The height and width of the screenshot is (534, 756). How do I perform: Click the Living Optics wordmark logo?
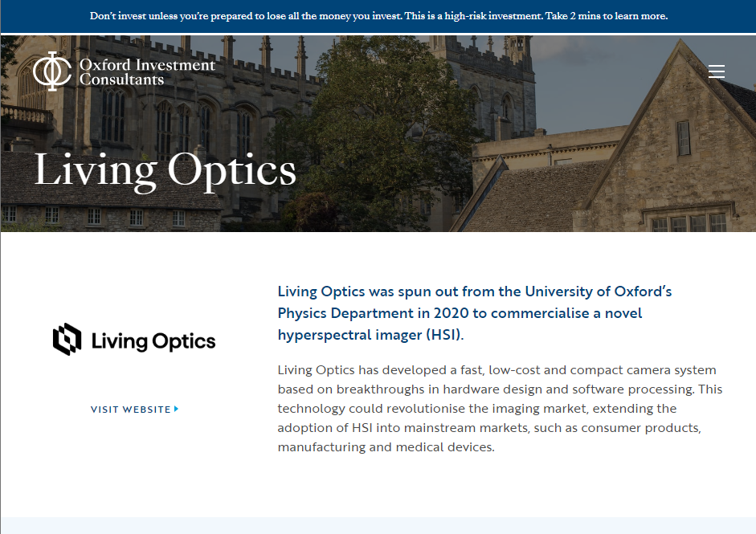(153, 340)
